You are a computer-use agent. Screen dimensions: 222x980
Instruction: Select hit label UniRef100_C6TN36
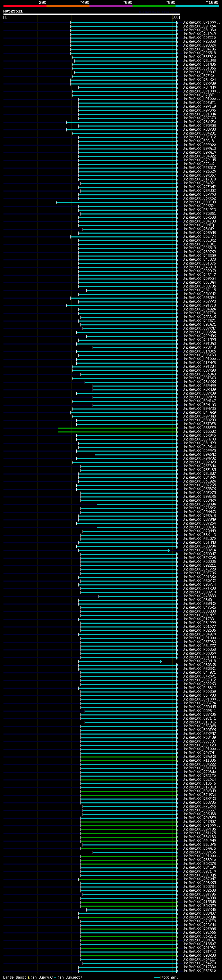[x=199, y=64]
